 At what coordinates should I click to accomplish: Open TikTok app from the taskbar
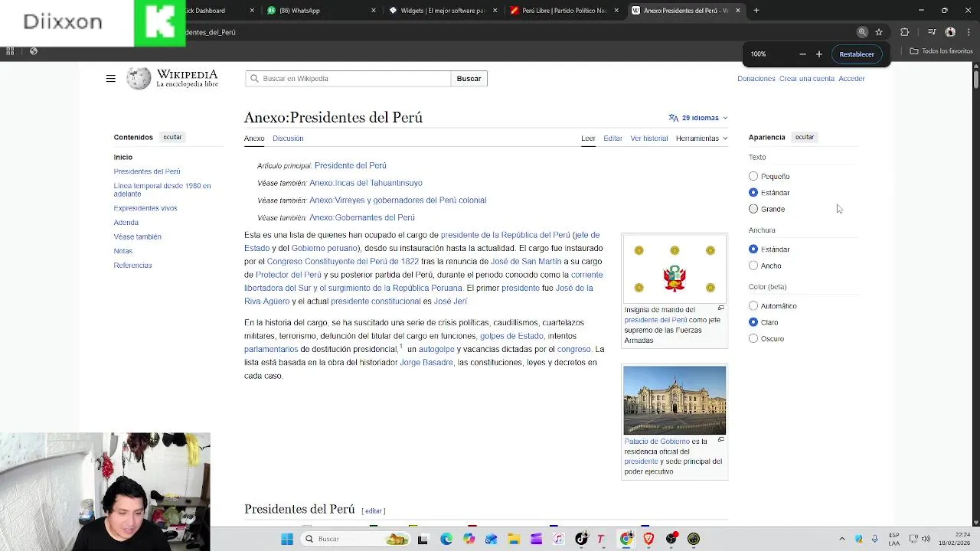click(x=581, y=539)
